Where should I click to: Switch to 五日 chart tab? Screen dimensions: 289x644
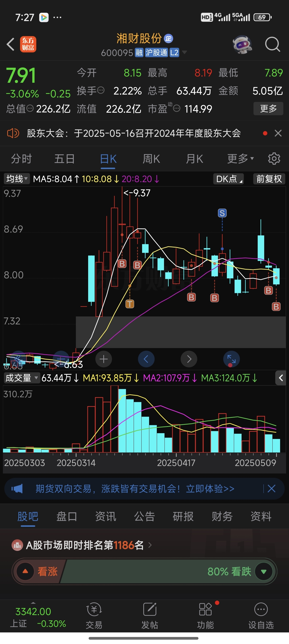click(65, 159)
